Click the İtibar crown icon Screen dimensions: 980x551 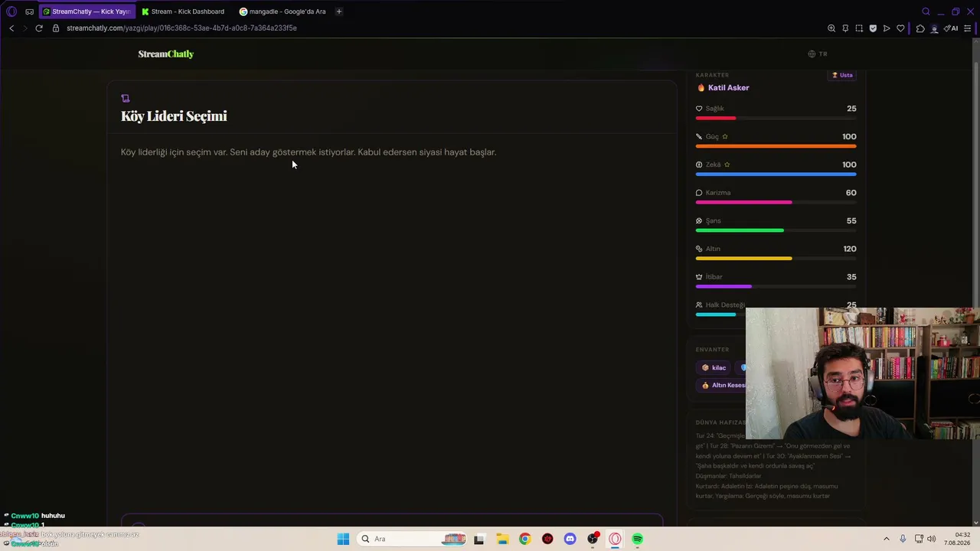click(699, 277)
